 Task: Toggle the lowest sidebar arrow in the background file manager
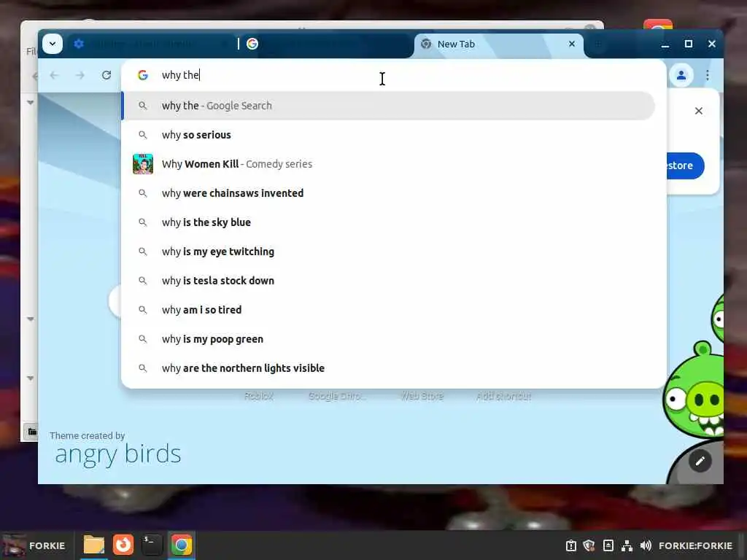[x=31, y=378]
